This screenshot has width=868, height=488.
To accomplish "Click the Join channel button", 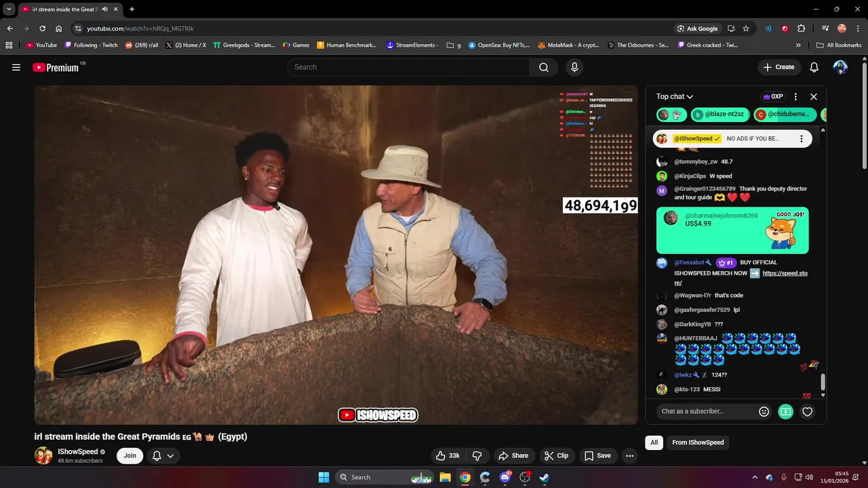I will [130, 455].
